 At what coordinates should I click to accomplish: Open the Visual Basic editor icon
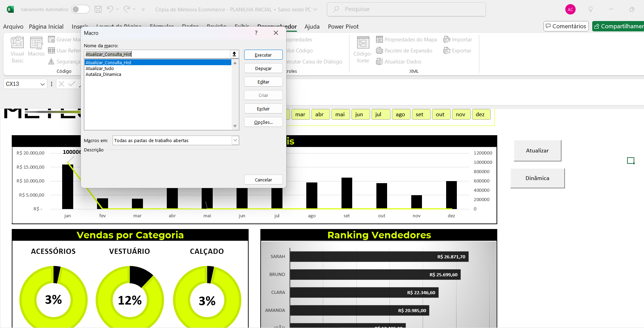click(17, 42)
